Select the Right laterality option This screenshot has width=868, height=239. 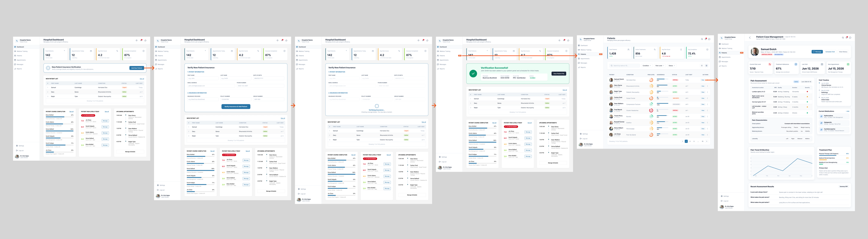tap(793, 138)
